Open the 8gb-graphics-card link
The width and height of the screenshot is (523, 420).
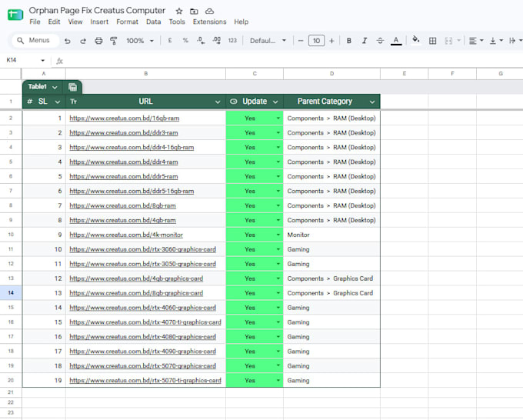coord(136,293)
